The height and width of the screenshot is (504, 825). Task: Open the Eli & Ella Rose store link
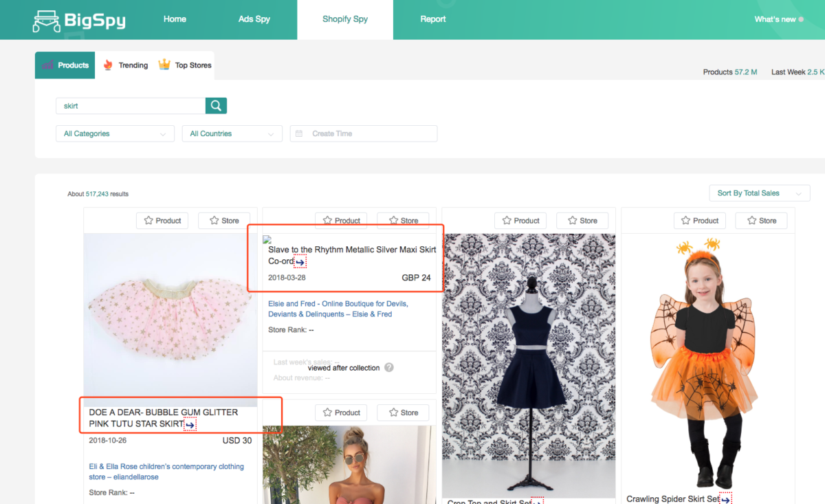click(x=166, y=472)
